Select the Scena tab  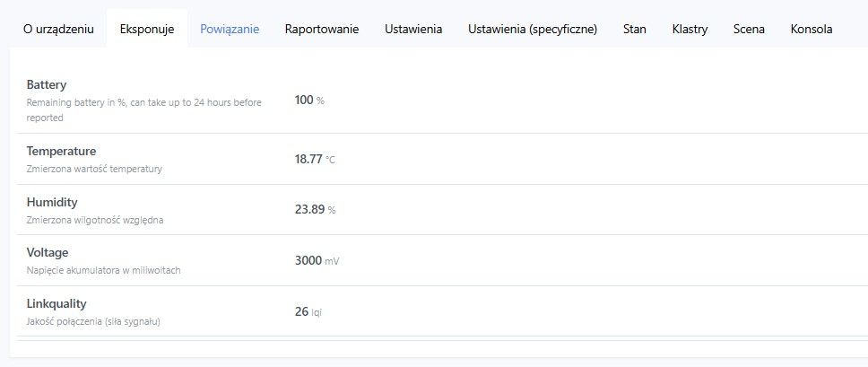click(x=749, y=29)
